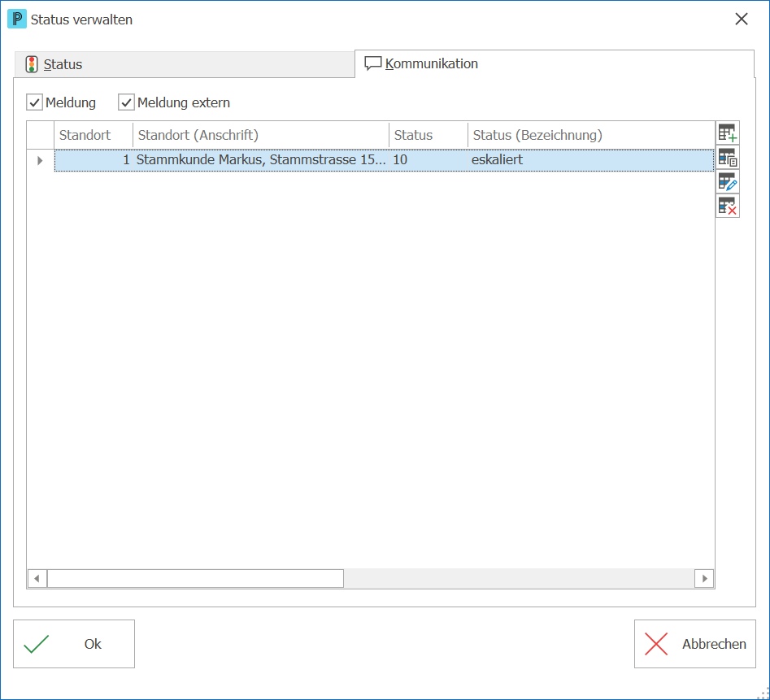Close the Status verwalten dialog
This screenshot has width=770, height=700.
(742, 20)
